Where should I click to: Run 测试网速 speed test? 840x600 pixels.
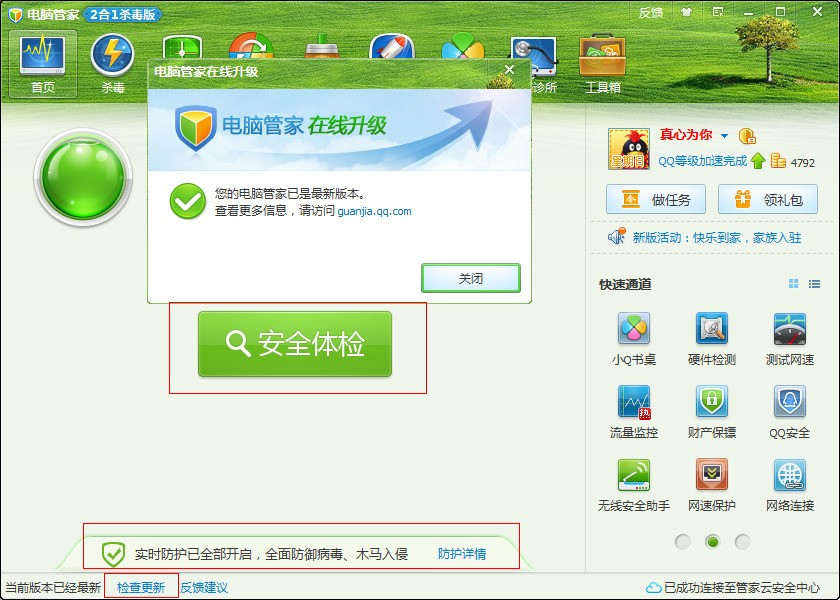click(x=790, y=339)
